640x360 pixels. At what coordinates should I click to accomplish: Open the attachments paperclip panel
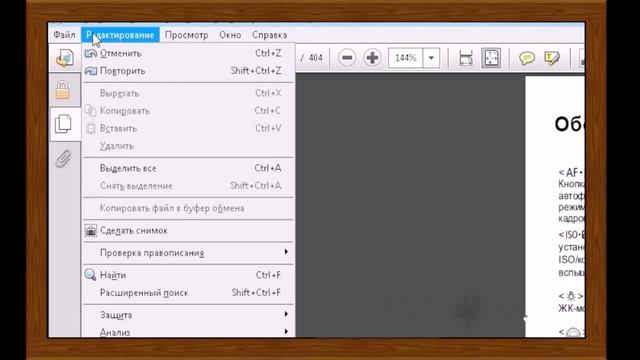(x=63, y=158)
